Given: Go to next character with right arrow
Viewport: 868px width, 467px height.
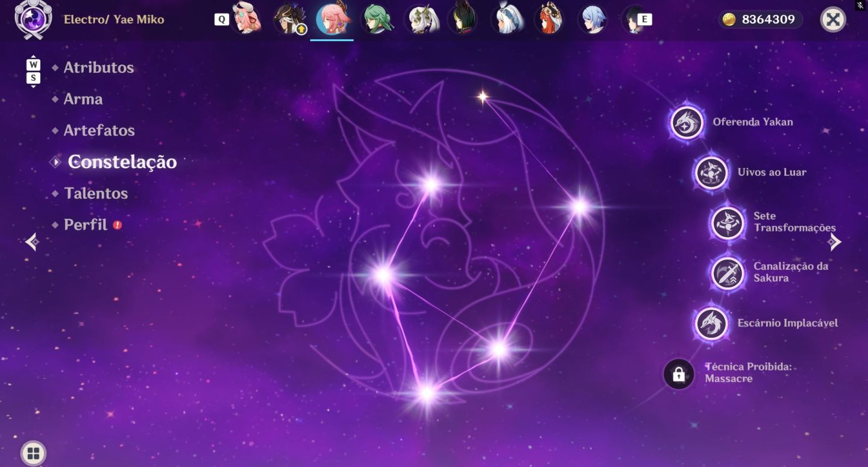Looking at the screenshot, I should (x=835, y=242).
